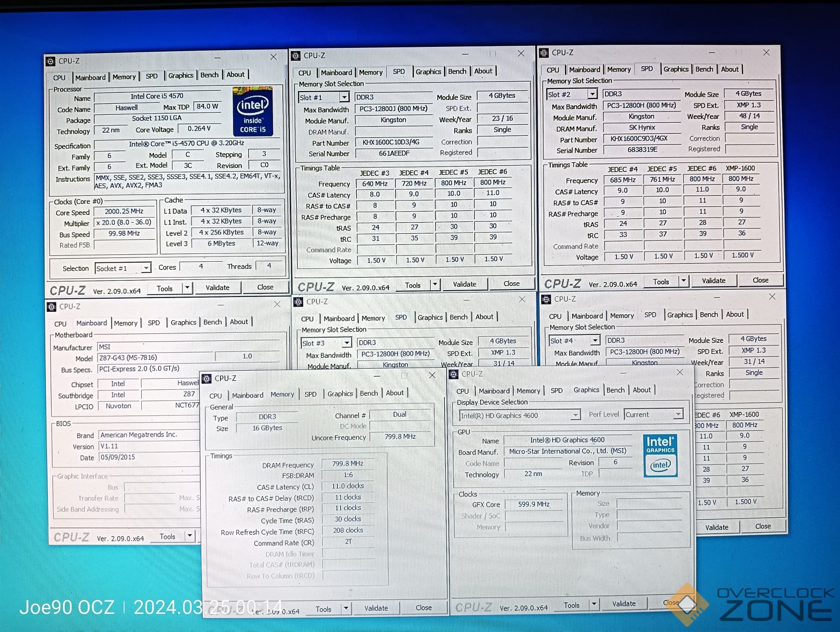Click the Intel Core i5 logo badge
The height and width of the screenshot is (632, 840).
[253, 113]
